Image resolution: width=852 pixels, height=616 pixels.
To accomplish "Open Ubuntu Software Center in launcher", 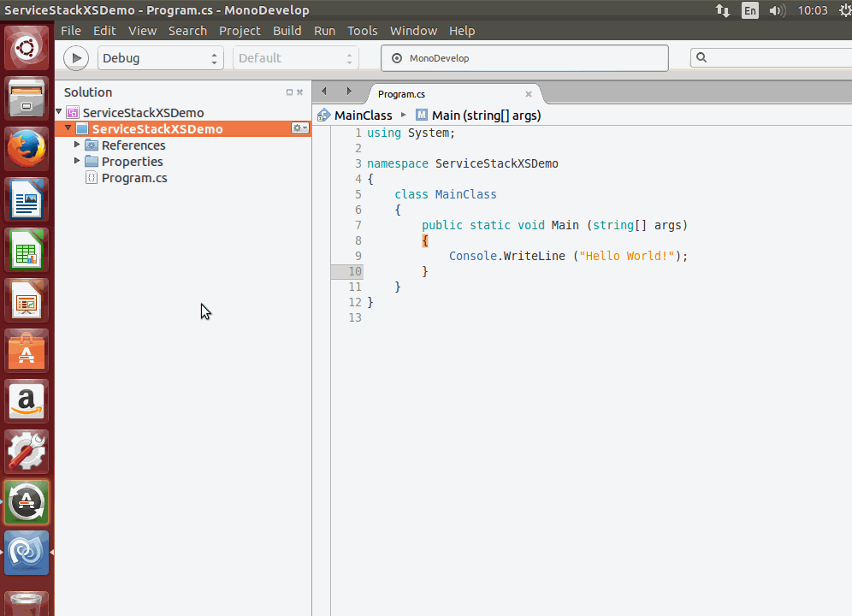I will pos(27,351).
